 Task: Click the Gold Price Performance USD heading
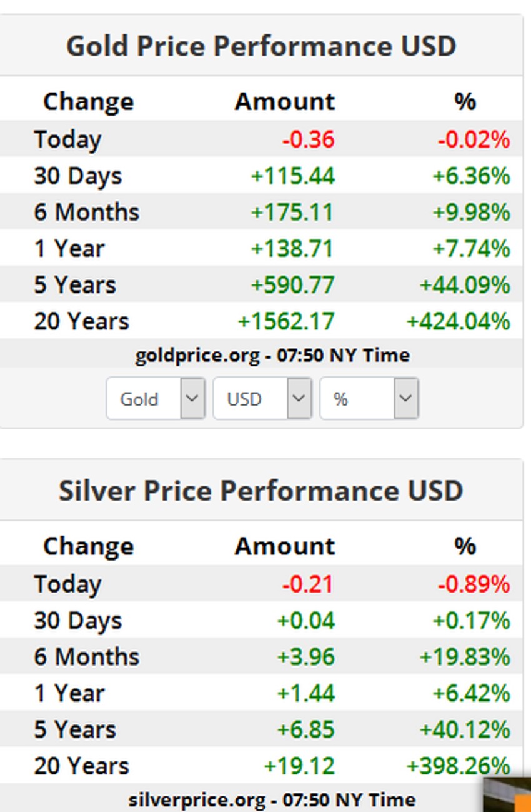(261, 46)
